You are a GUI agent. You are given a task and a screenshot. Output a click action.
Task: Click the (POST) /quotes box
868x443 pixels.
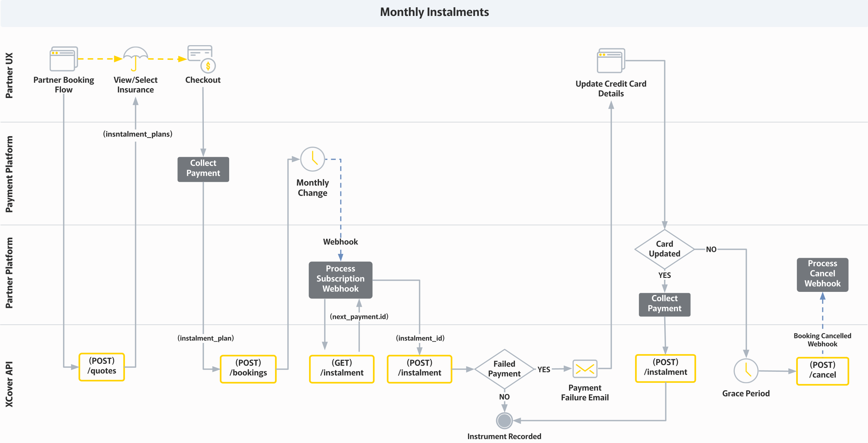102,367
